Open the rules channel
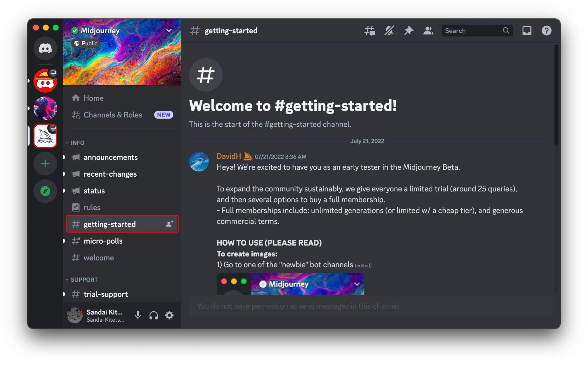 [x=122, y=207]
